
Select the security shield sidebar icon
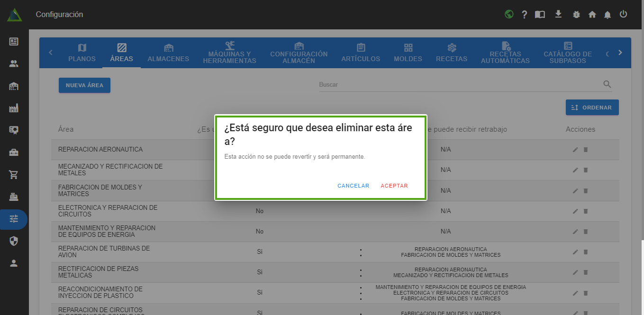coord(14,242)
